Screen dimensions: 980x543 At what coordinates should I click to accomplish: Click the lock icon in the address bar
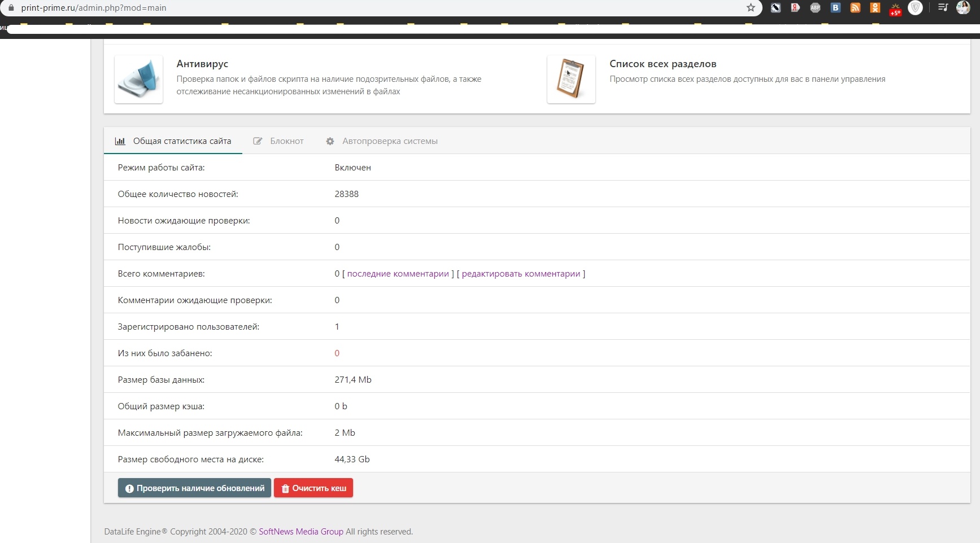point(10,8)
